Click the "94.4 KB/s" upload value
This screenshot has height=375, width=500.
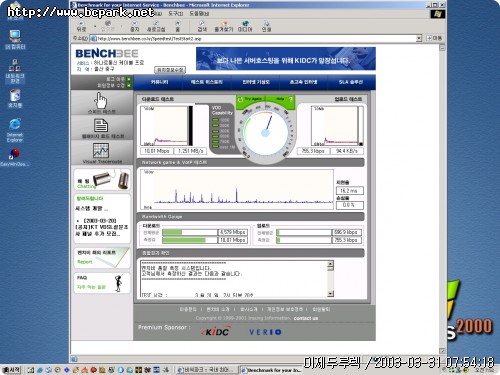tap(347, 151)
